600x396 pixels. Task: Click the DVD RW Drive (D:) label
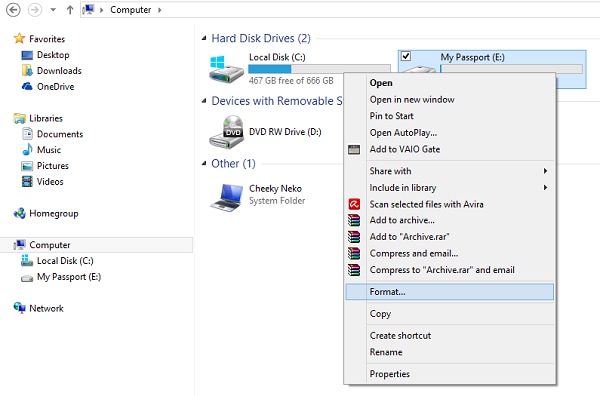(x=285, y=132)
